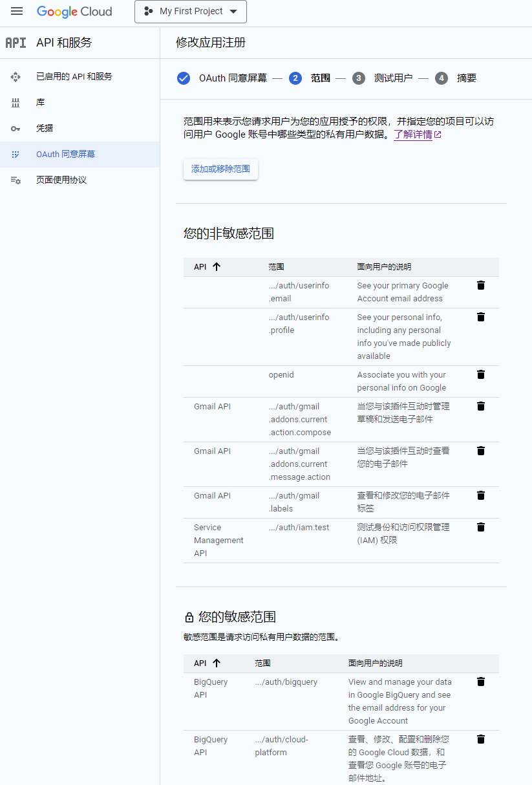The height and width of the screenshot is (785, 532).
Task: Click step 3 number circle
Action: [x=359, y=78]
